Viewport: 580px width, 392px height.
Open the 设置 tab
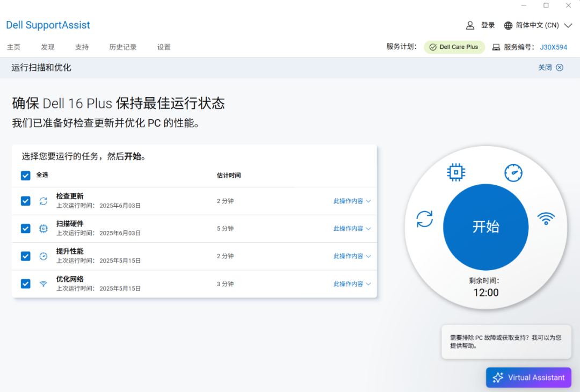point(164,47)
